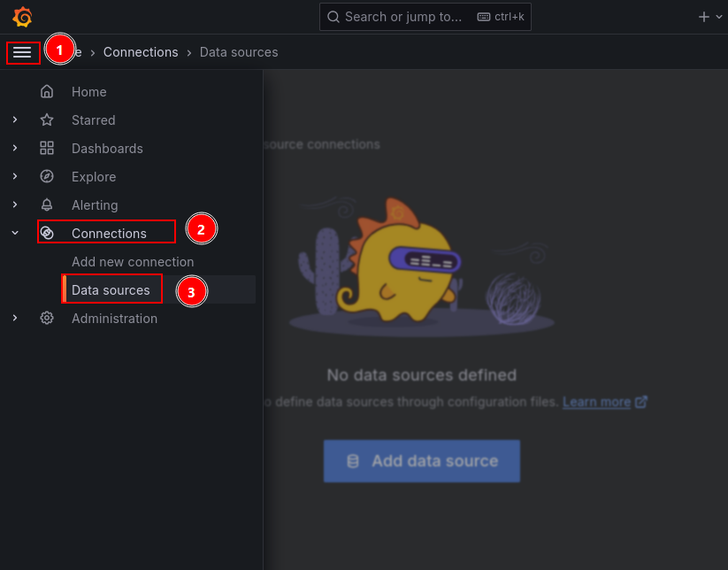This screenshot has width=728, height=570.
Task: Expand the Administration section chevron
Action: click(x=15, y=319)
